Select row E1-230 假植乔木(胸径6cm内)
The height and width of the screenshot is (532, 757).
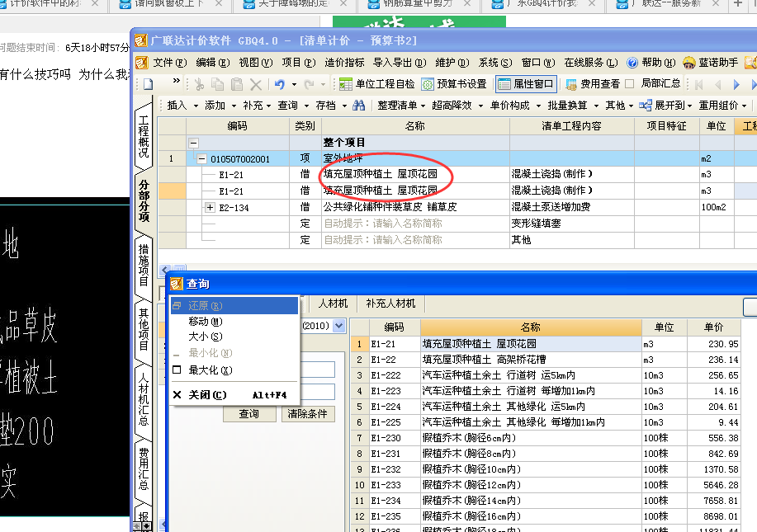(545, 438)
